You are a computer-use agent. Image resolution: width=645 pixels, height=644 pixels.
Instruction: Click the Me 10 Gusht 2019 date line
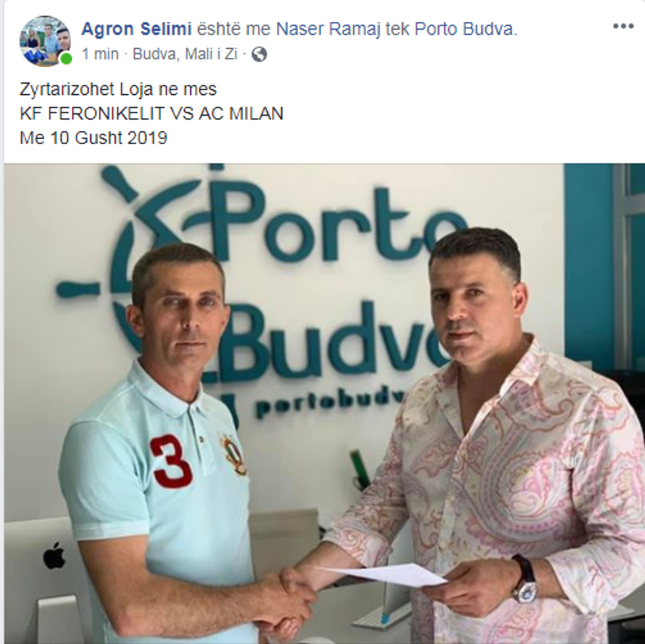[93, 138]
